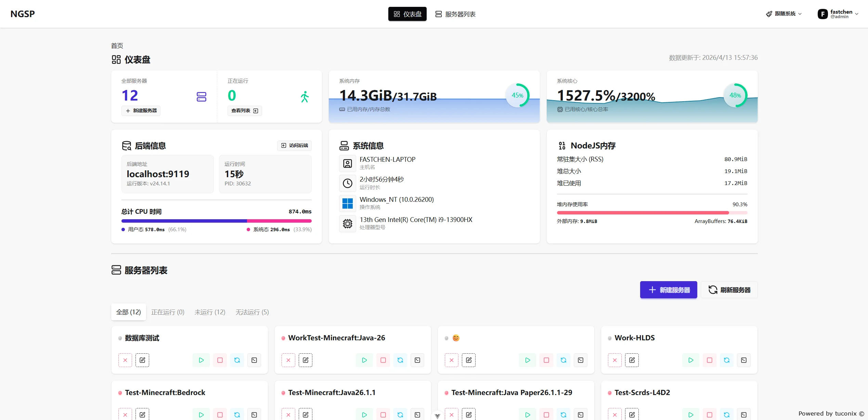The height and width of the screenshot is (420, 868).
Task: Click the 访问后端 link button
Action: pos(294,145)
